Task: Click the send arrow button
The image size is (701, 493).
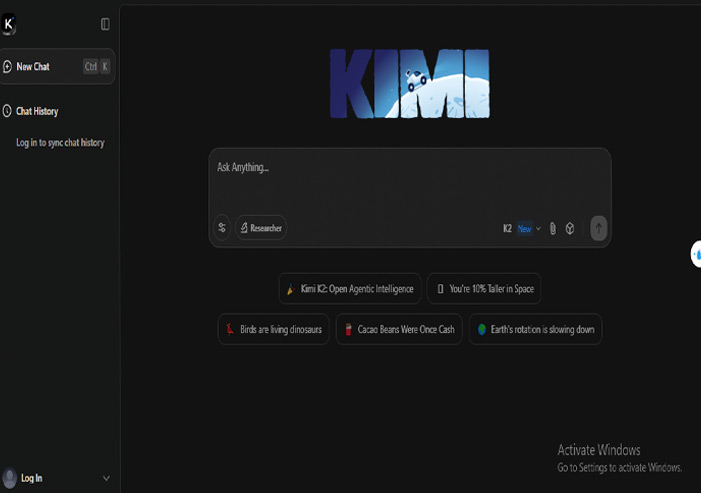Action: (x=599, y=228)
